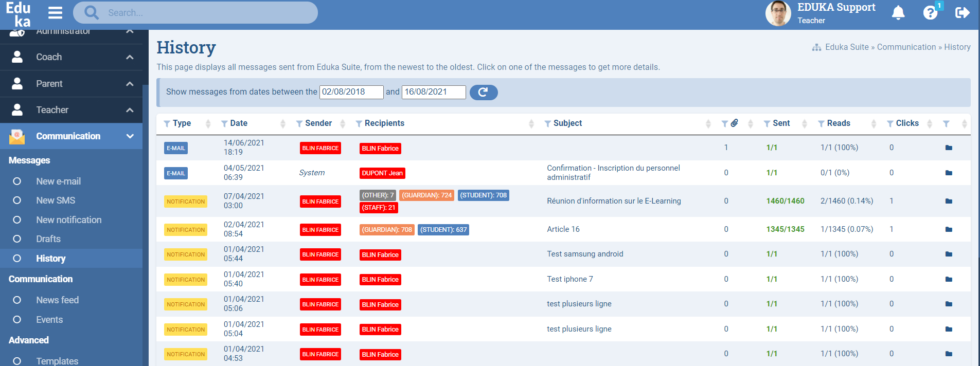Open folder icon for 14/06/2021 message
This screenshot has width=980, height=366.
click(949, 148)
